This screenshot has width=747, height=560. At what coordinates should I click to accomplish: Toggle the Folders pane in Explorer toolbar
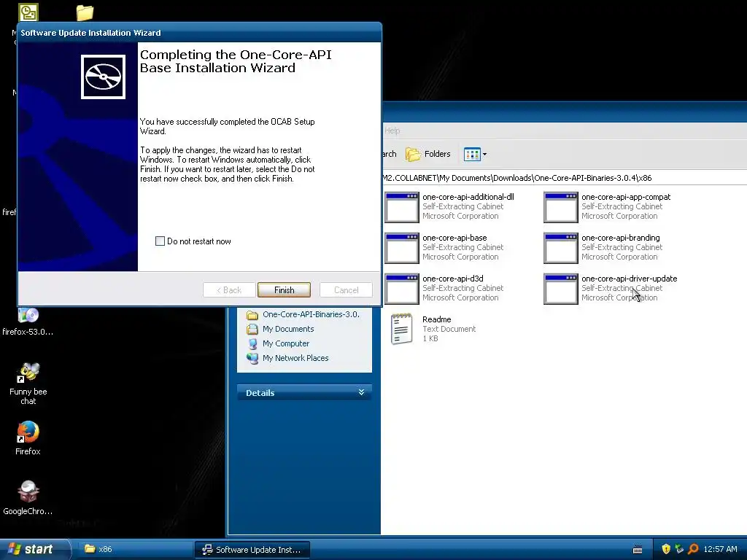[427, 154]
